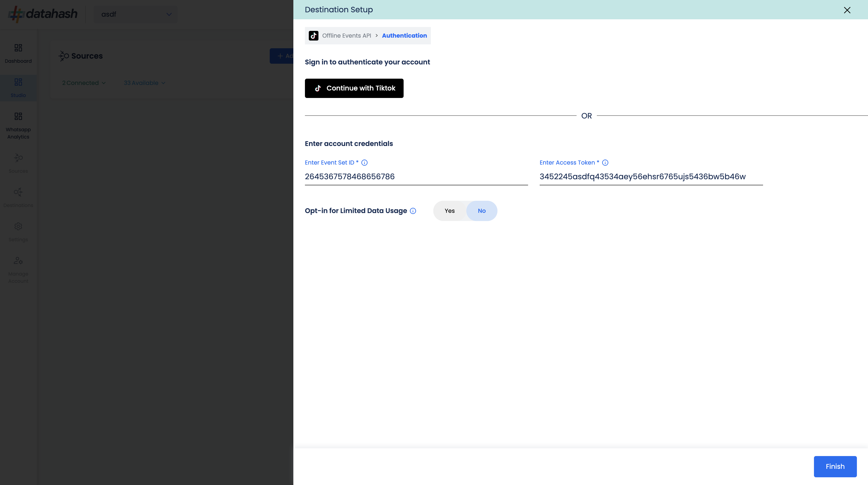Go to Destinations sidebar icon
The image size is (868, 485).
click(18, 192)
